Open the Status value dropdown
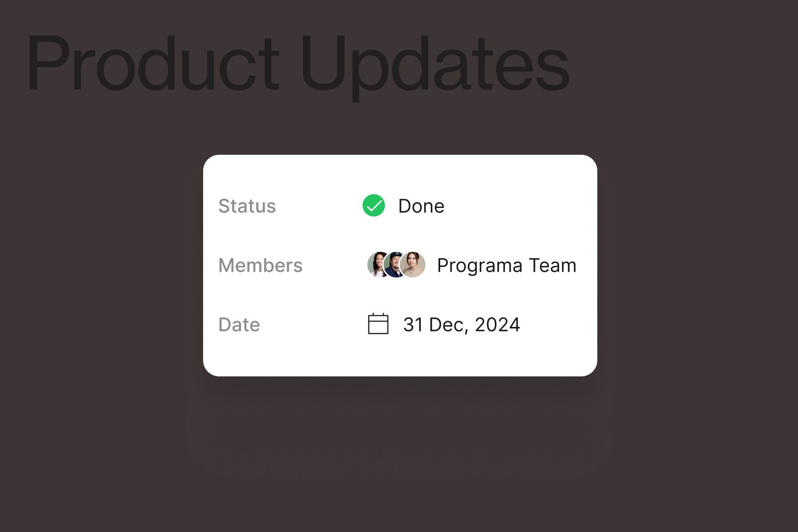Viewport: 798px width, 532px height. point(421,206)
